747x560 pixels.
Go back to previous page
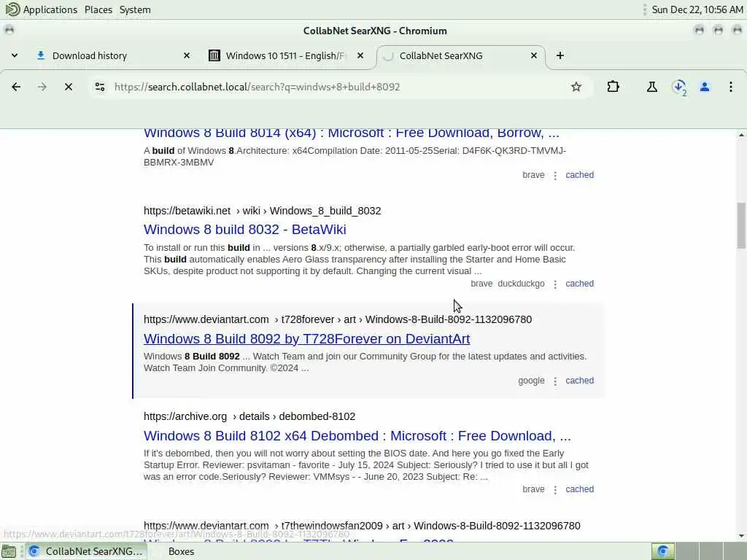pyautogui.click(x=16, y=87)
